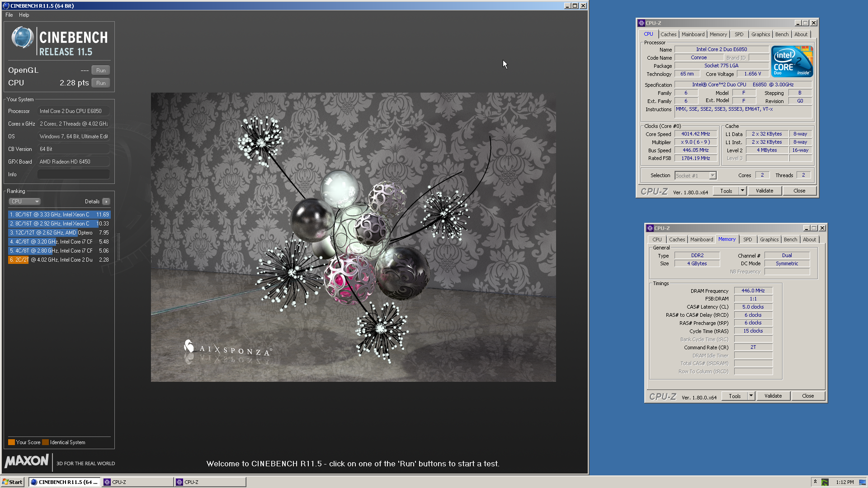Open About tab in top CPU-Z window
The image size is (868, 488).
point(801,34)
